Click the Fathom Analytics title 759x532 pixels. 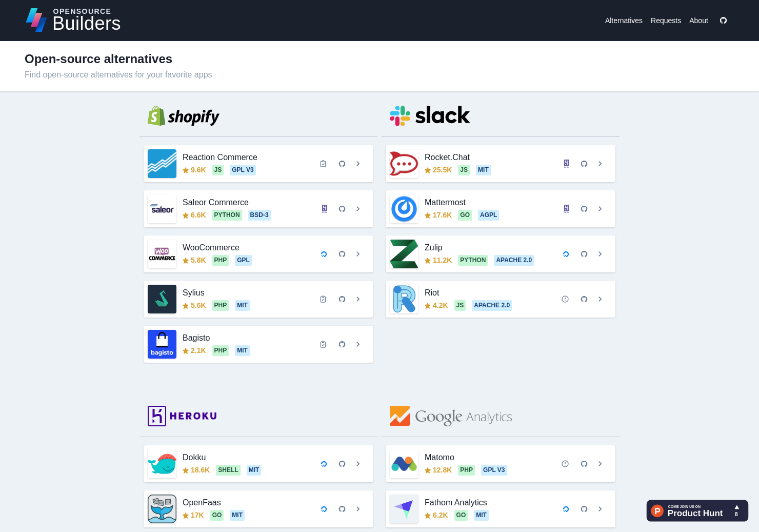[x=456, y=502]
